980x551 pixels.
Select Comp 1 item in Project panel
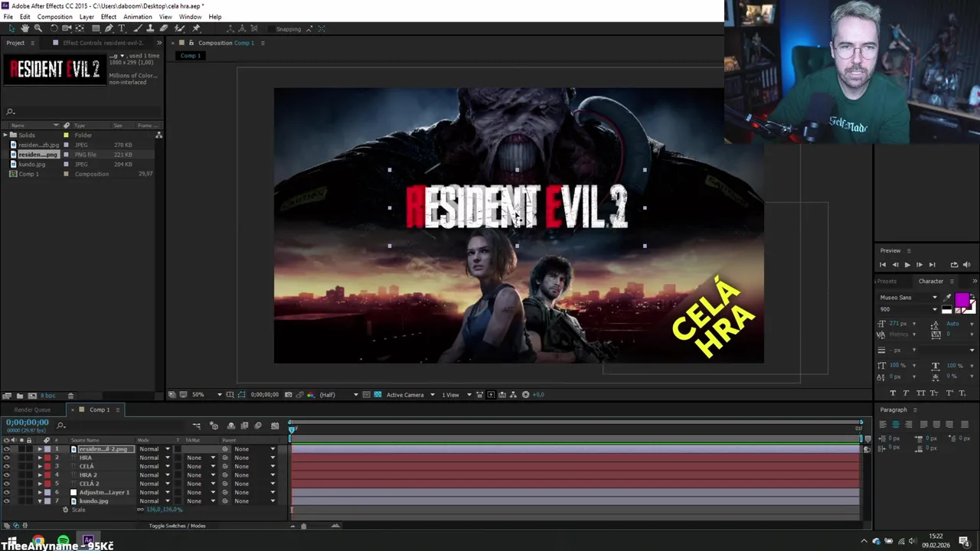(x=28, y=174)
